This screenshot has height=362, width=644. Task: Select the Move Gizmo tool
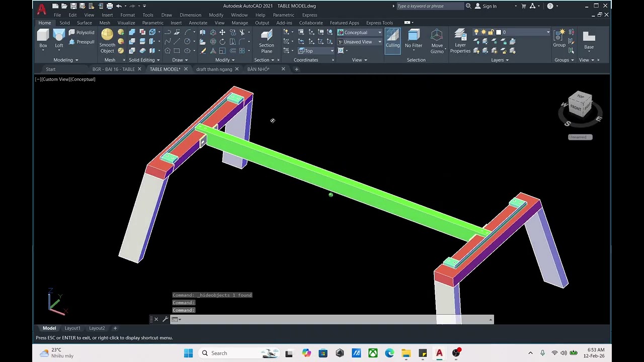tap(437, 41)
